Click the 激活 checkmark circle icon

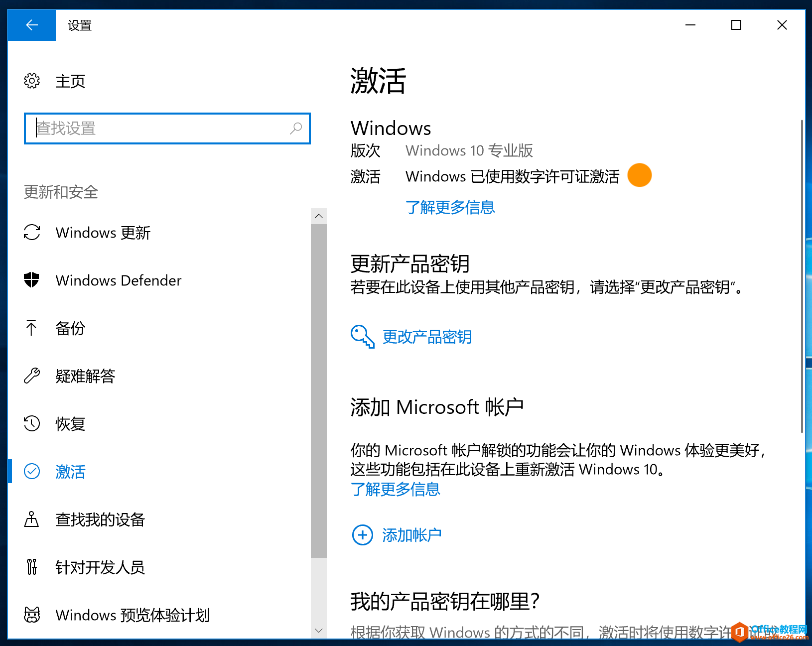point(32,471)
